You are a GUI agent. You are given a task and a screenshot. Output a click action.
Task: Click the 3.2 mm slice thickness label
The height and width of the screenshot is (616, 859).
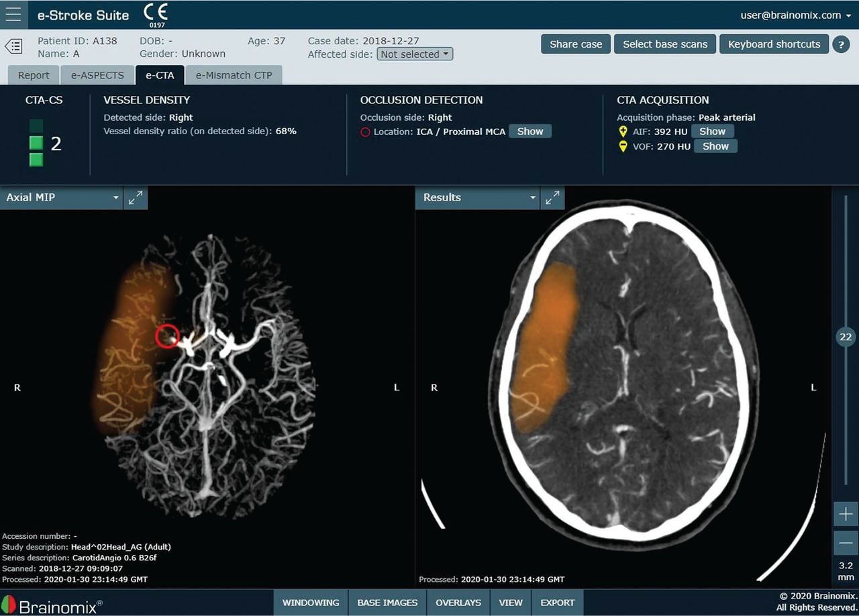tap(846, 571)
